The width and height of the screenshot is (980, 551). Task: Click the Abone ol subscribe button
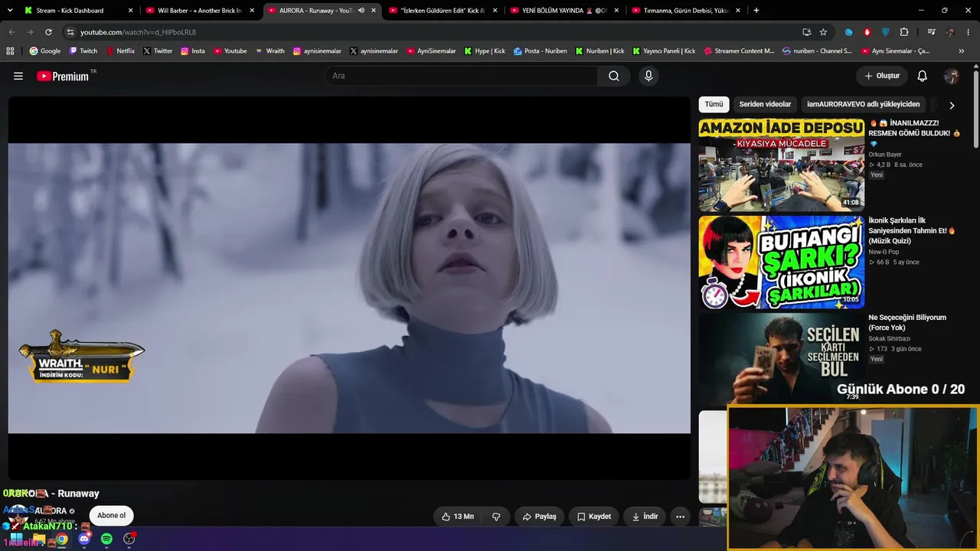(112, 516)
